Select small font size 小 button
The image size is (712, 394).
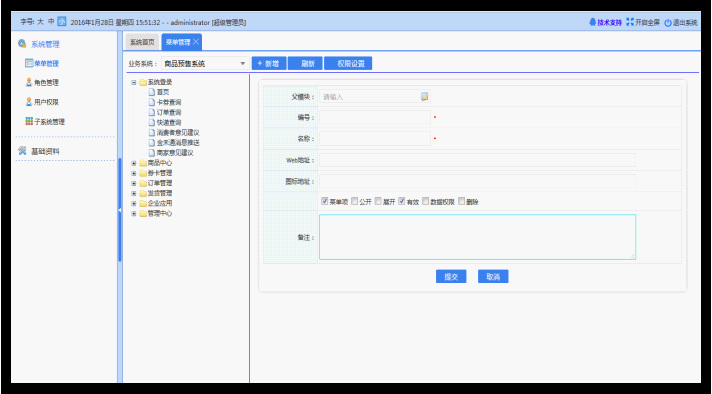62,21
